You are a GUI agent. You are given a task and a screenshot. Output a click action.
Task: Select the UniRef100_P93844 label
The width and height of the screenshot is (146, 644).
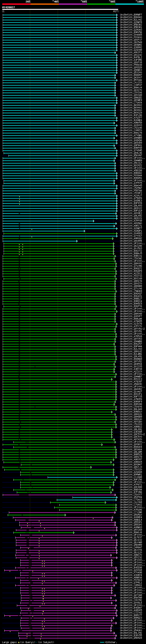(x=131, y=175)
